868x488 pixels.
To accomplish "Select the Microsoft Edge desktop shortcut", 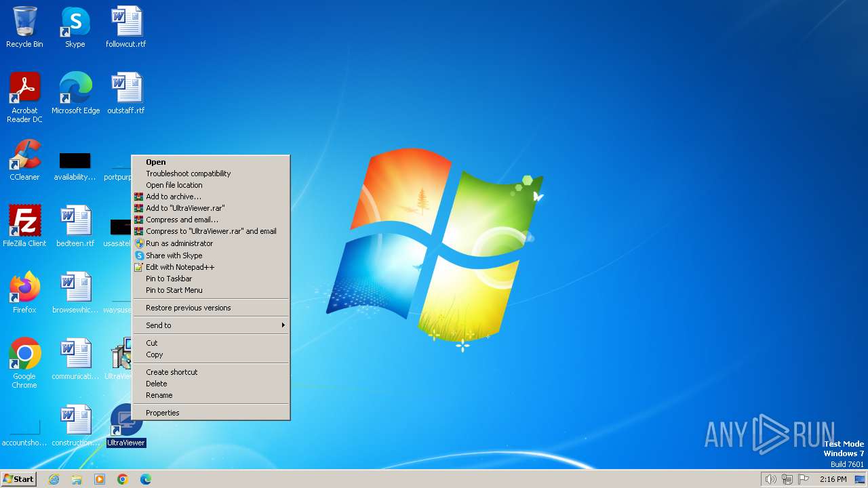I will tap(75, 94).
